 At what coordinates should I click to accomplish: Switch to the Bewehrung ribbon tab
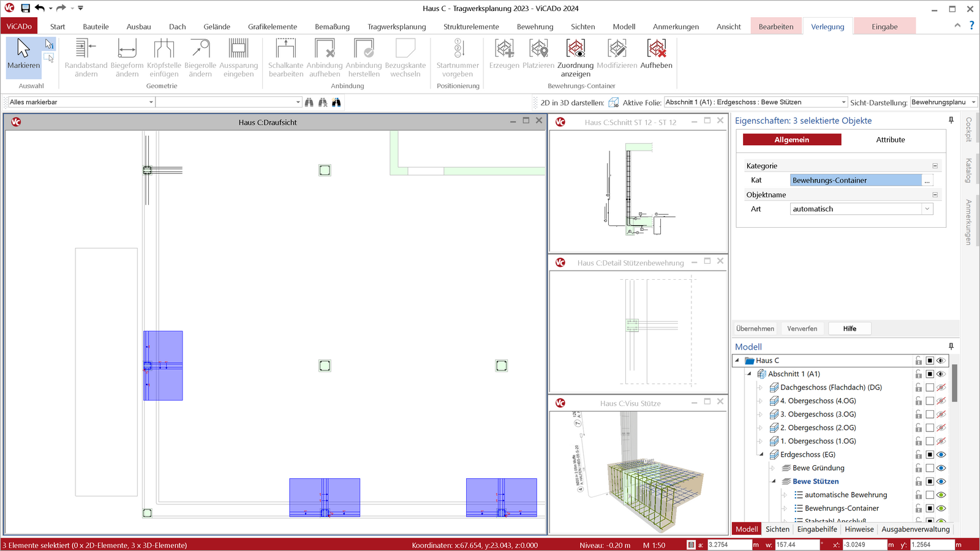535,26
